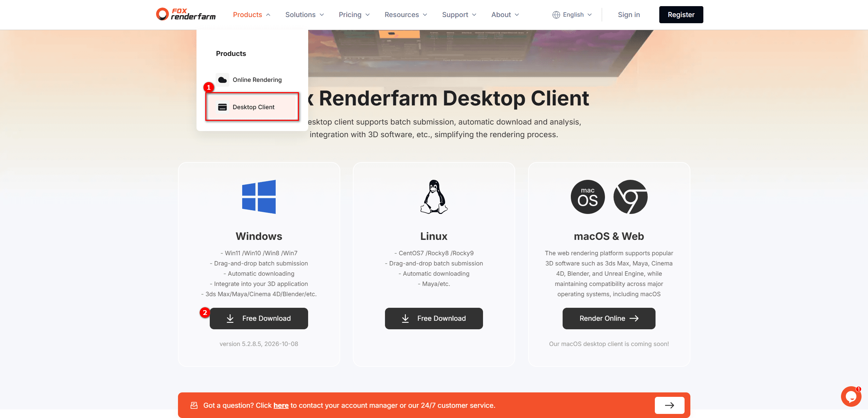Click the 'Windows' card title
Viewport: 868px width, 418px height.
[259, 236]
